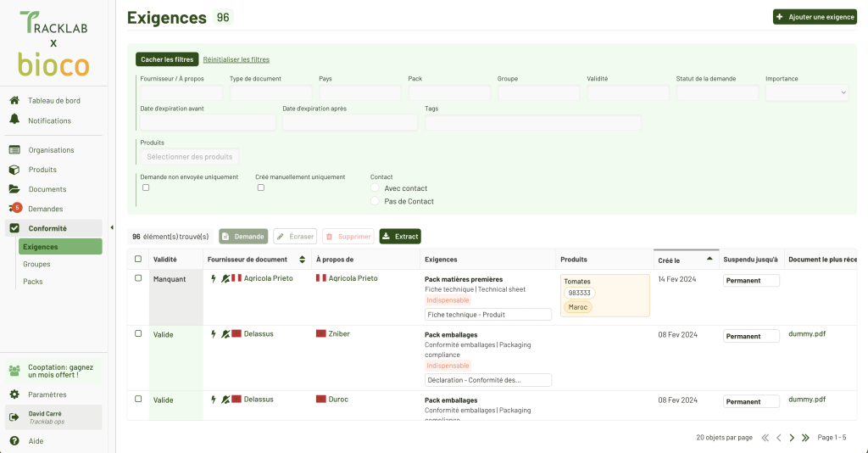Open the Groupe filter field
868x453 pixels.
538,92
